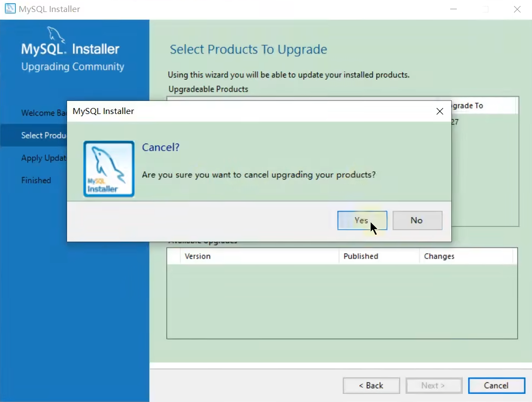Screen dimensions: 532x402
Task: Minimize the MySQL Installer window
Action: click(x=454, y=9)
